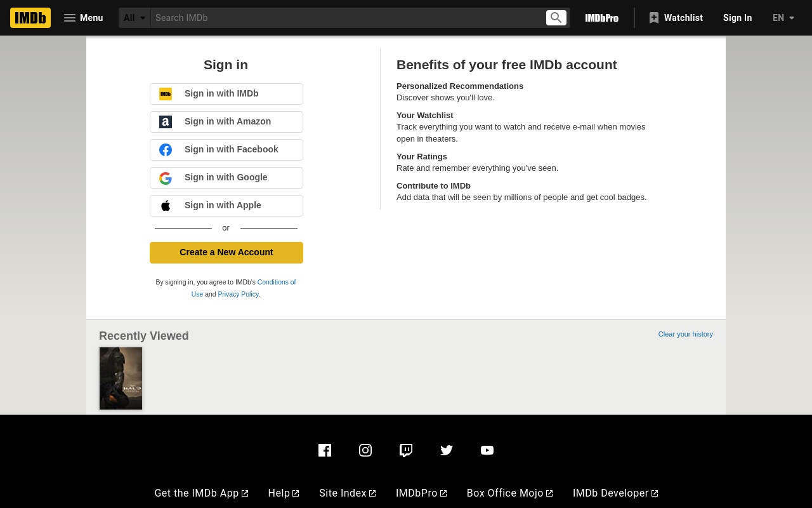Click the Contribute to IMDb heading

coord(433,186)
